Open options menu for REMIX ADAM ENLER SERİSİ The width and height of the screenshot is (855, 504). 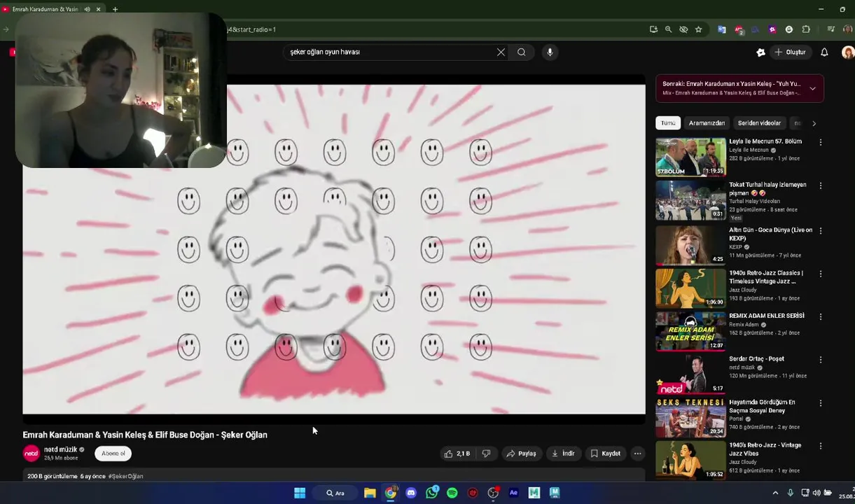tap(821, 316)
